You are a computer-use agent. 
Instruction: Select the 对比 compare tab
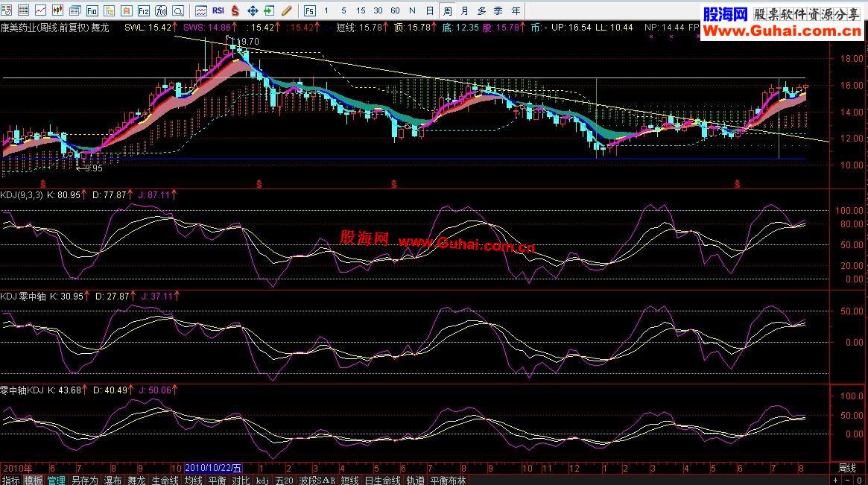click(240, 480)
